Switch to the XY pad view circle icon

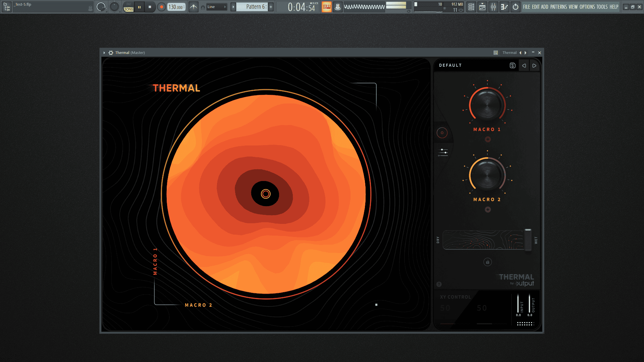point(442,133)
